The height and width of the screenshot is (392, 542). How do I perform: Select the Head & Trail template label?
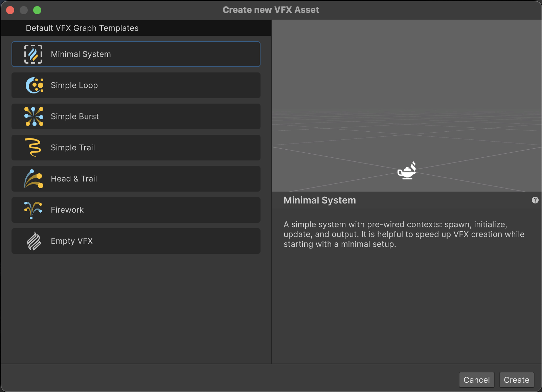click(x=74, y=179)
